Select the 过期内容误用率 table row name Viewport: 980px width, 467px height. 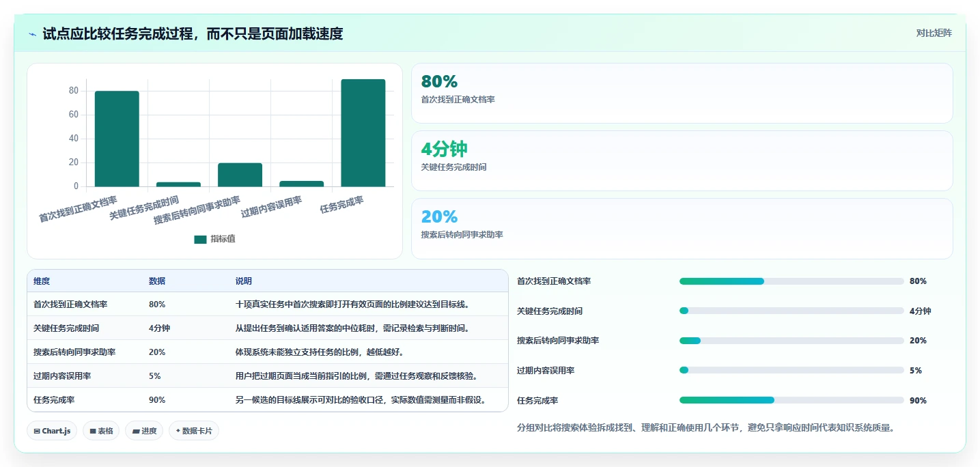[x=62, y=376]
